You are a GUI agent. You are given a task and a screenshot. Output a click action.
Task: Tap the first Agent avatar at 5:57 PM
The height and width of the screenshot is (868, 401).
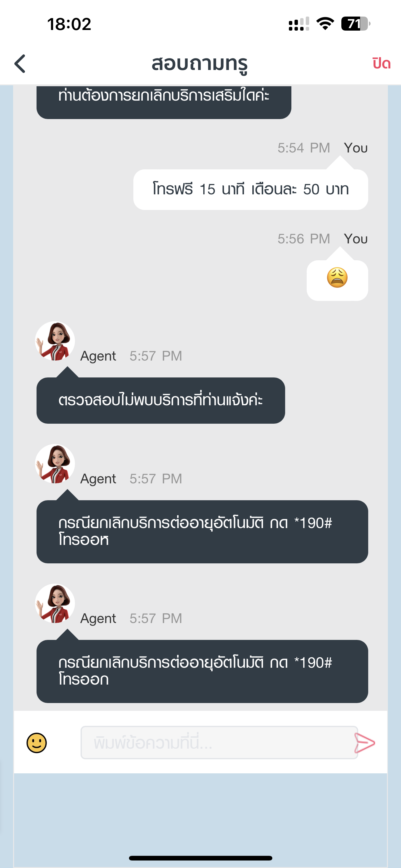(55, 341)
